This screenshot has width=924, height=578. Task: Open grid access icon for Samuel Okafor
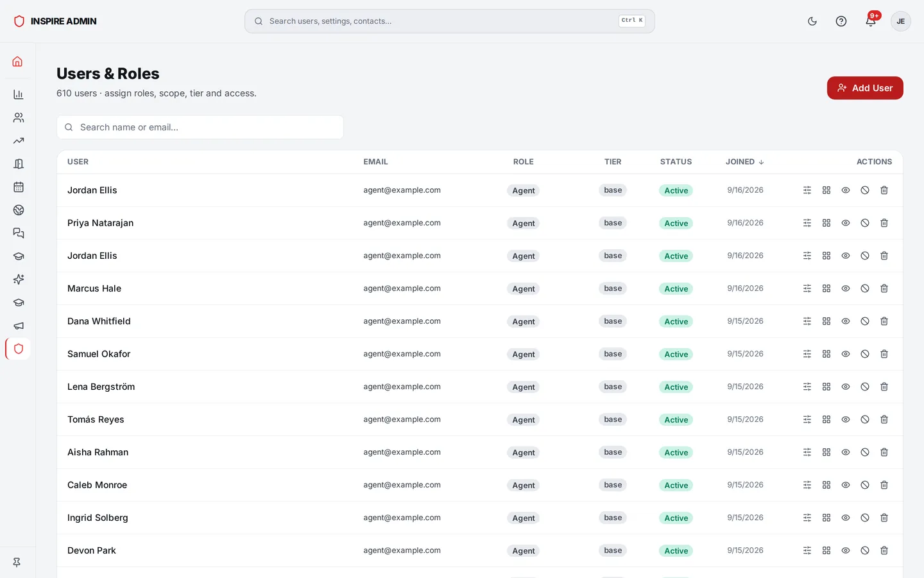826,354
